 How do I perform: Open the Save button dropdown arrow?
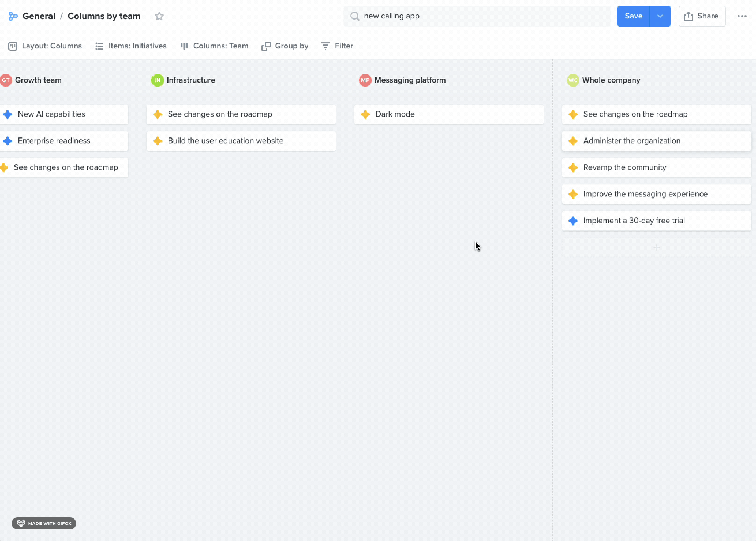coord(660,16)
